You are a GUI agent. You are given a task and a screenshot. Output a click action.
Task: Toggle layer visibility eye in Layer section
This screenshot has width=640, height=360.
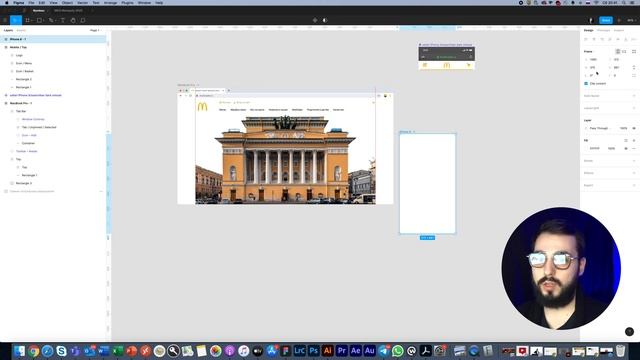pyautogui.click(x=634, y=128)
